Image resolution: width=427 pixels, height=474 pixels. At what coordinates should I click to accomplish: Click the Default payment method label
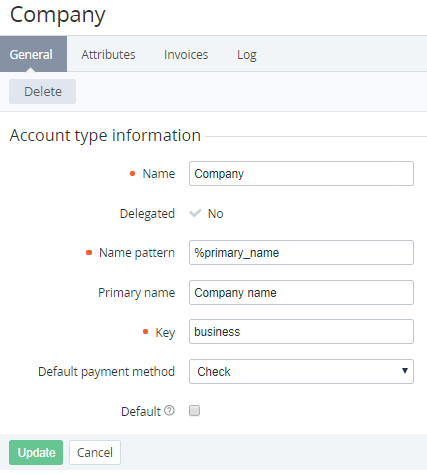[106, 371]
